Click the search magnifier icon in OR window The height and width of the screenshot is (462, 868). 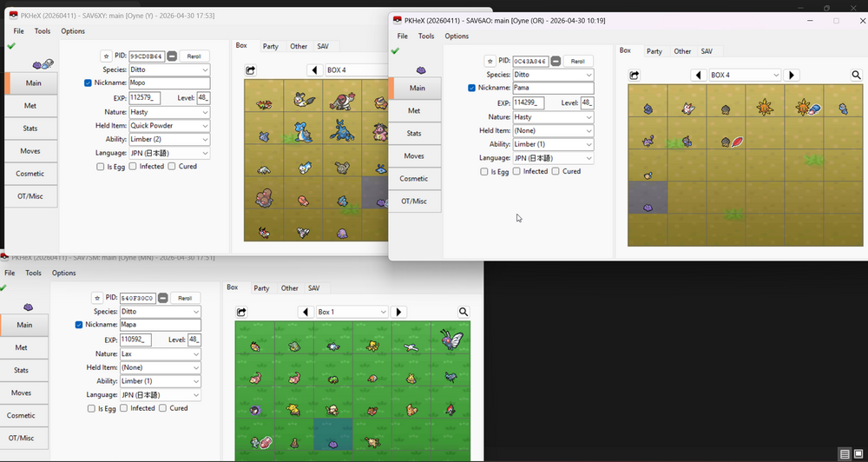pos(856,75)
